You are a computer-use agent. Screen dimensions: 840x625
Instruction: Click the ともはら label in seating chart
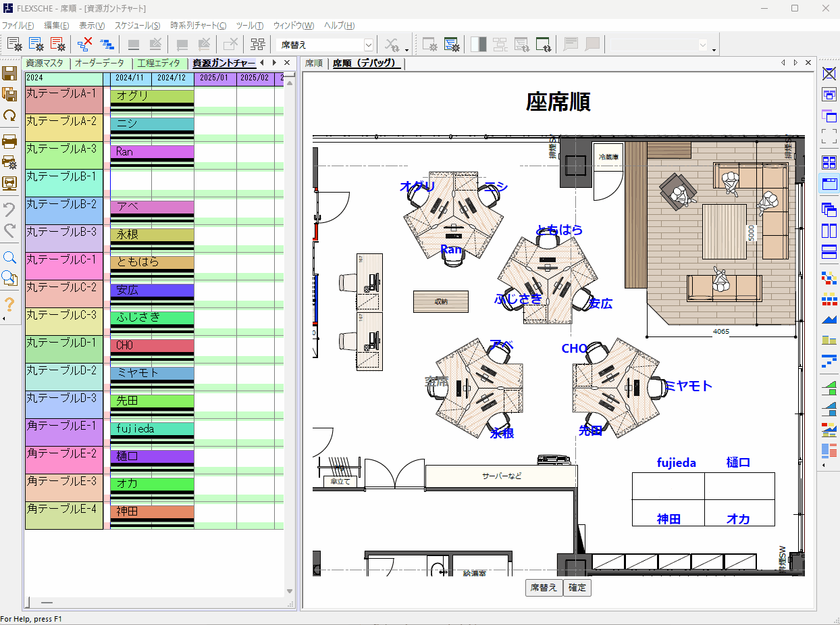559,230
